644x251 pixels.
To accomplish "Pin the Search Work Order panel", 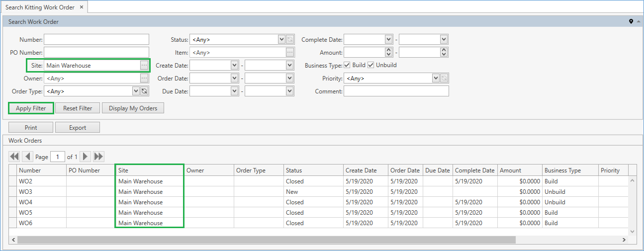I will (x=631, y=21).
